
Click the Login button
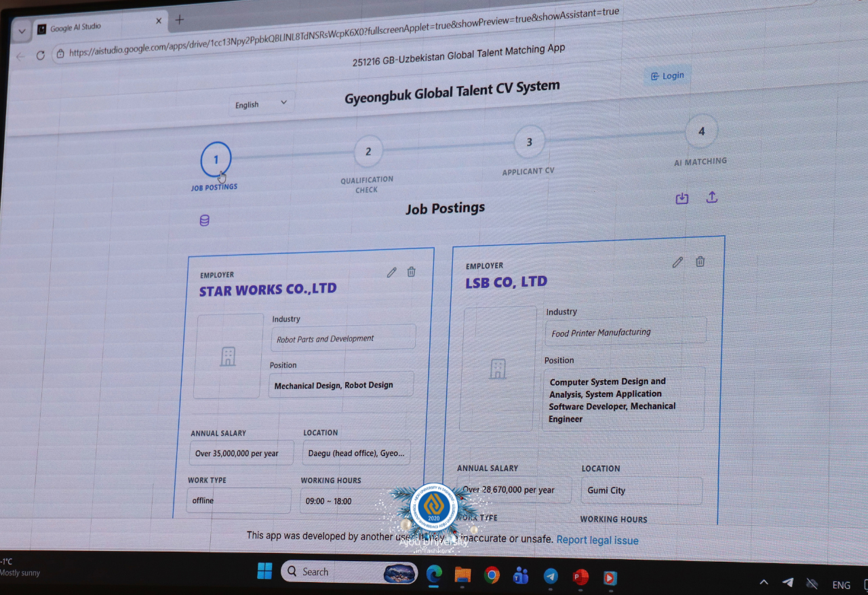tap(667, 76)
